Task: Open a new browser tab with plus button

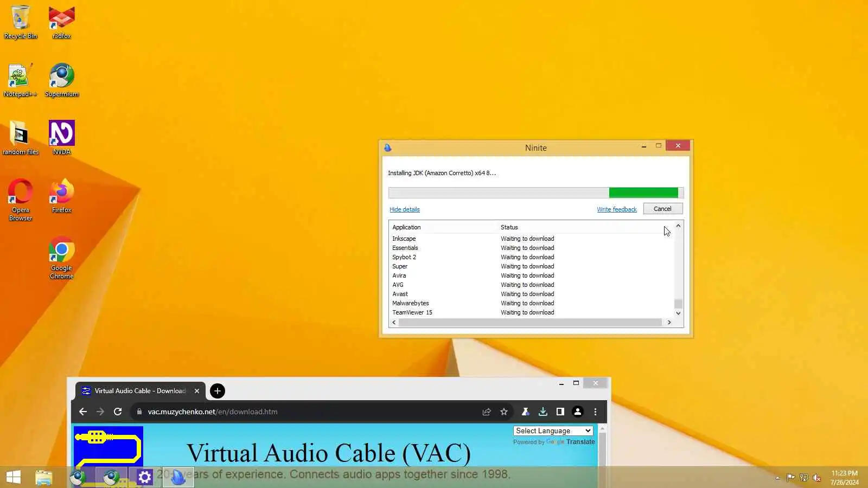Action: point(218,391)
